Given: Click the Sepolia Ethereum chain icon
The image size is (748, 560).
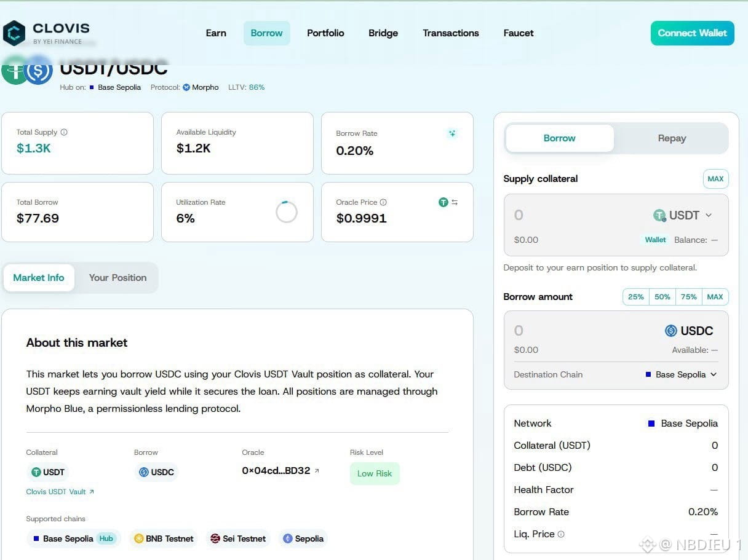Looking at the screenshot, I should (288, 538).
